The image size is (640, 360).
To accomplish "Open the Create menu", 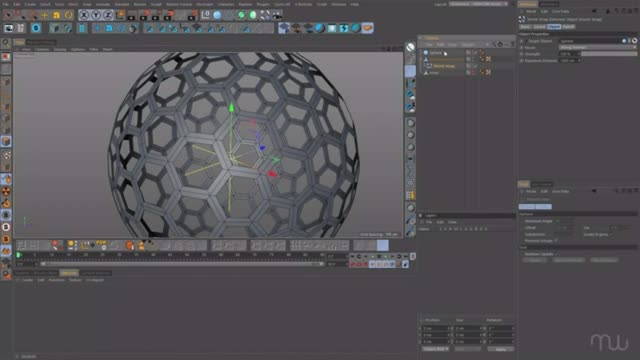I will 30,4.
